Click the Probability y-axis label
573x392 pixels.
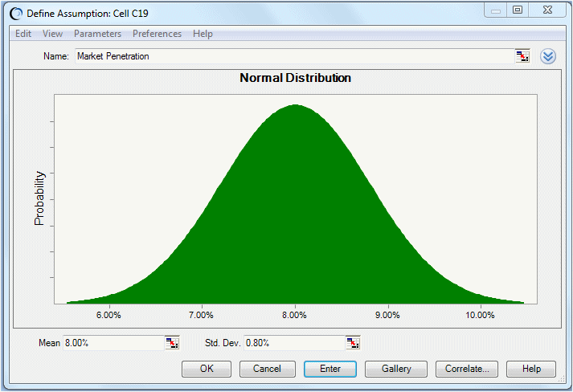(x=39, y=198)
